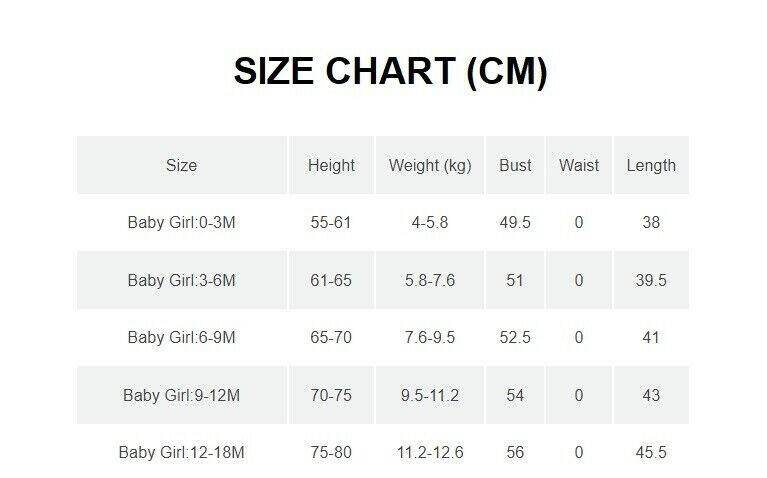Click the Baby Girl:9-12M size cell

181,396
